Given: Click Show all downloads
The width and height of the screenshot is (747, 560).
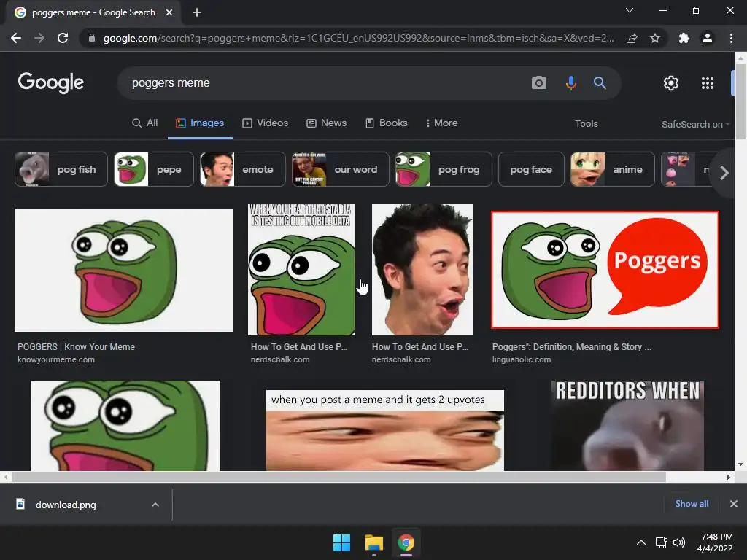Looking at the screenshot, I should (692, 504).
